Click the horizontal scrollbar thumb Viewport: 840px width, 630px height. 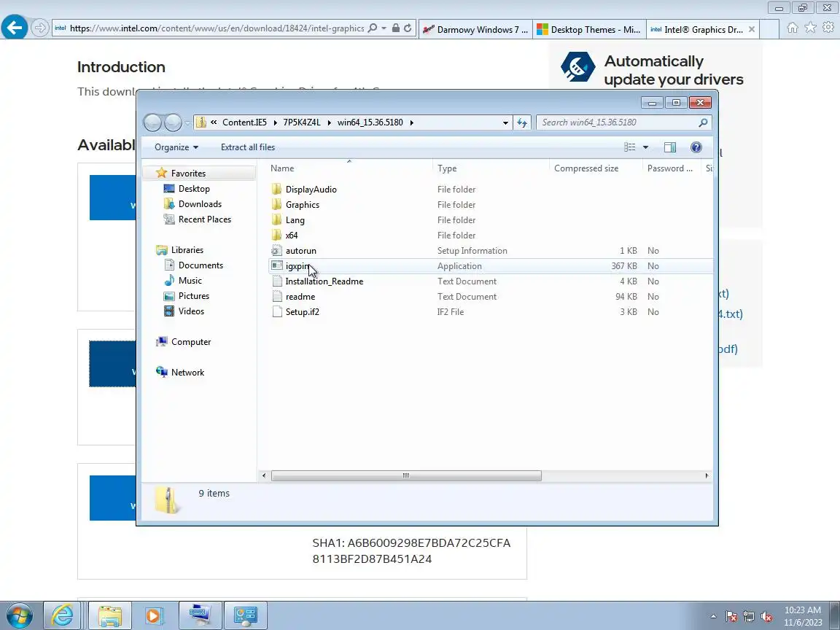[x=406, y=475]
